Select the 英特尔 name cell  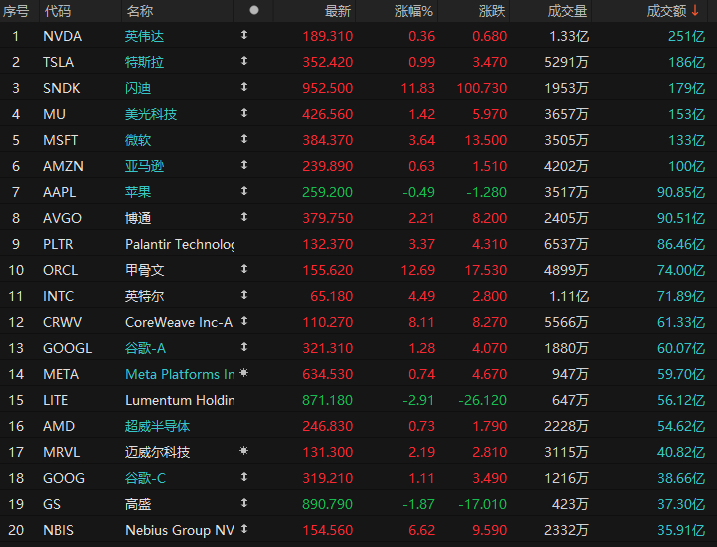point(144,296)
